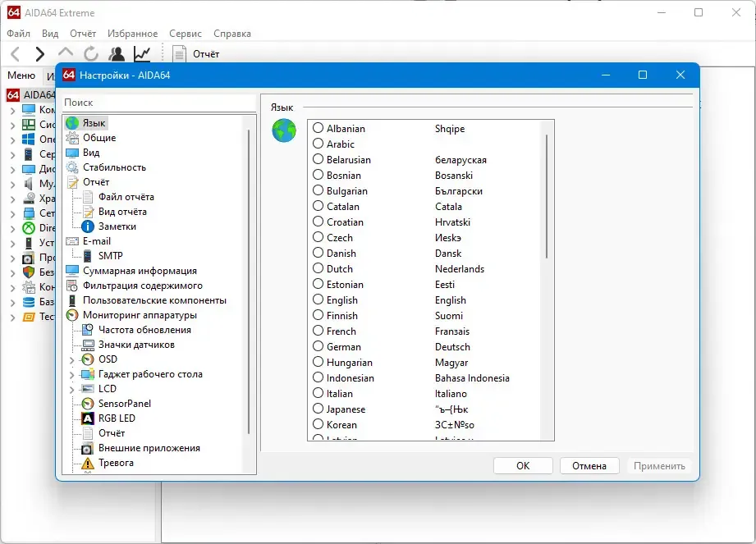This screenshot has height=544, width=756.
Task: Switch to the Меню tab in main window
Action: click(x=21, y=75)
